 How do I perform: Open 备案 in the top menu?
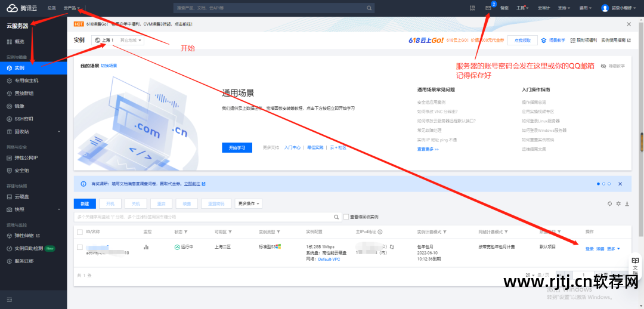(x=504, y=8)
